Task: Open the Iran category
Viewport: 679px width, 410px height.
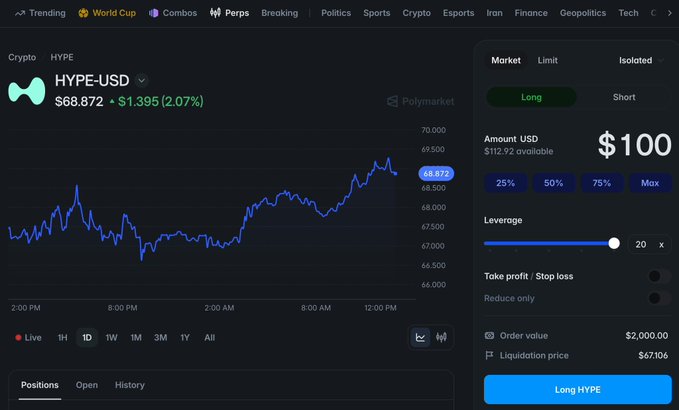Action: 495,13
